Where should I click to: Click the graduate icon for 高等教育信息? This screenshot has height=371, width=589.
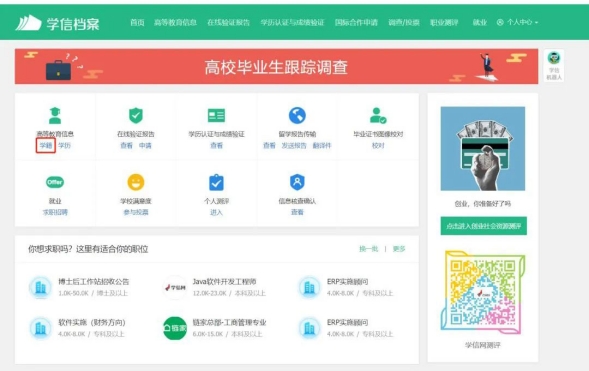(x=55, y=115)
